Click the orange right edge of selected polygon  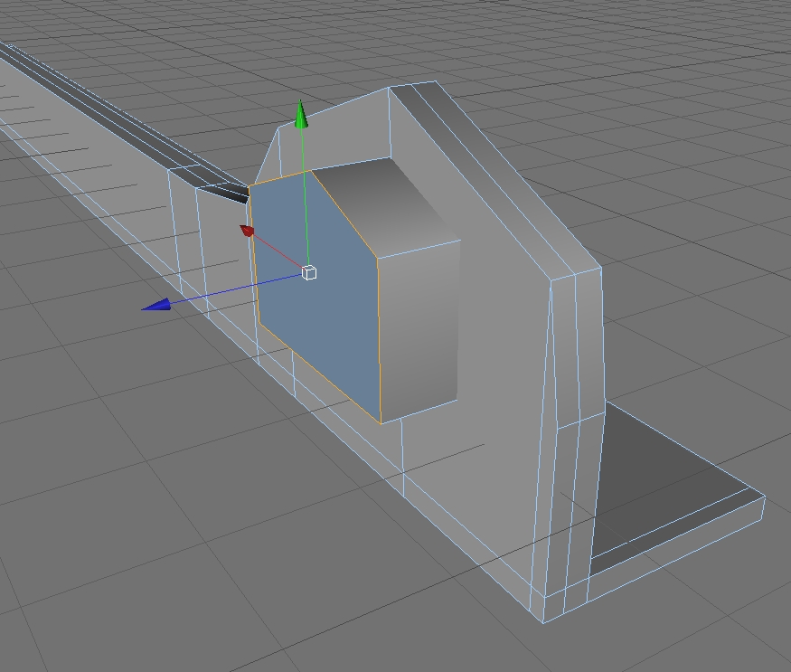379,338
